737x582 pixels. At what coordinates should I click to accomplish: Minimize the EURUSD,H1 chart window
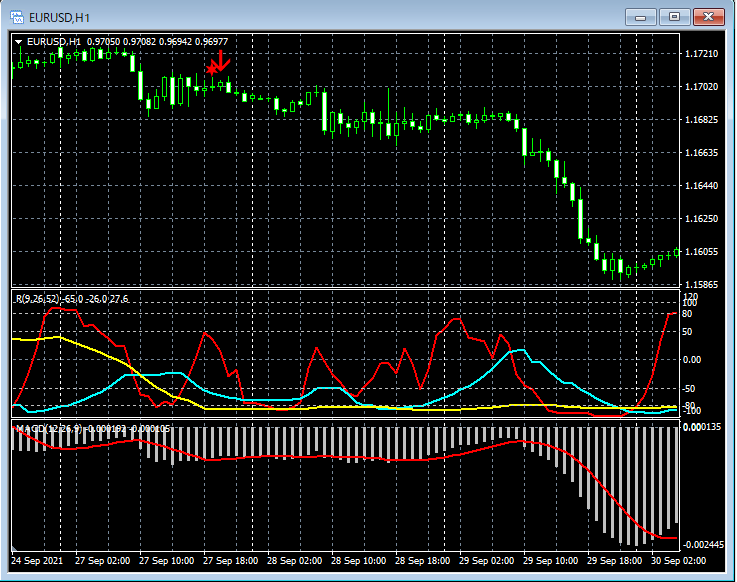click(x=640, y=17)
